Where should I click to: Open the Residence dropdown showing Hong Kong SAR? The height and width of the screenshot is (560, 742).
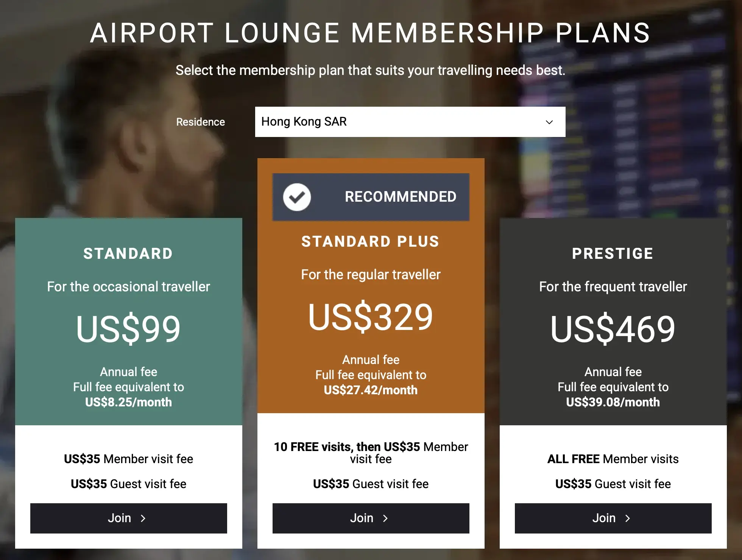410,122
